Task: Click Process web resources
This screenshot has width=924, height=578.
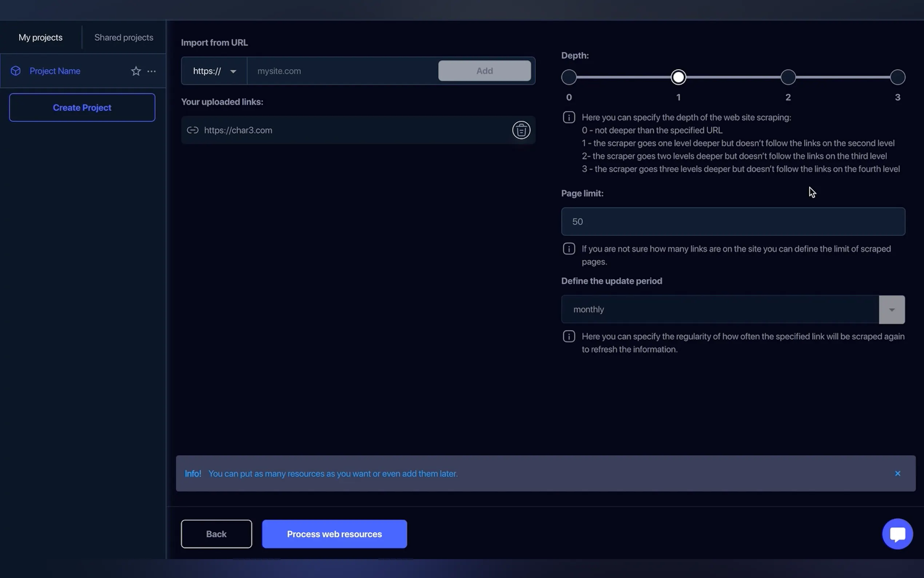Action: point(334,534)
